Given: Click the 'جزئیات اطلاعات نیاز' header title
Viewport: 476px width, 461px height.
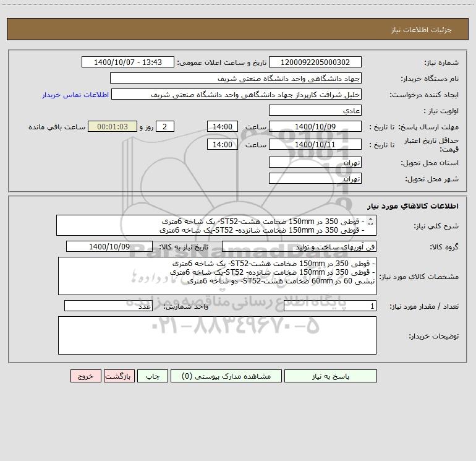Looking at the screenshot, I should [x=422, y=30].
